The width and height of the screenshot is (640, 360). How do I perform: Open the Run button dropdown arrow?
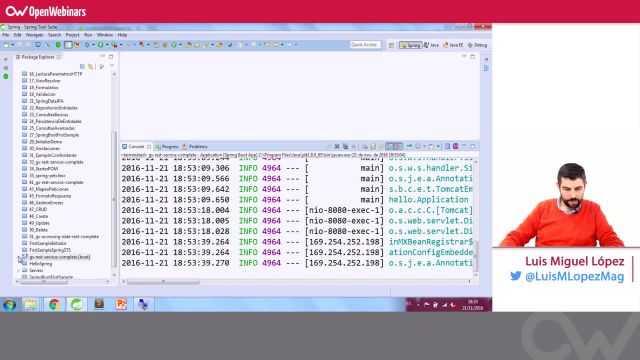point(107,45)
